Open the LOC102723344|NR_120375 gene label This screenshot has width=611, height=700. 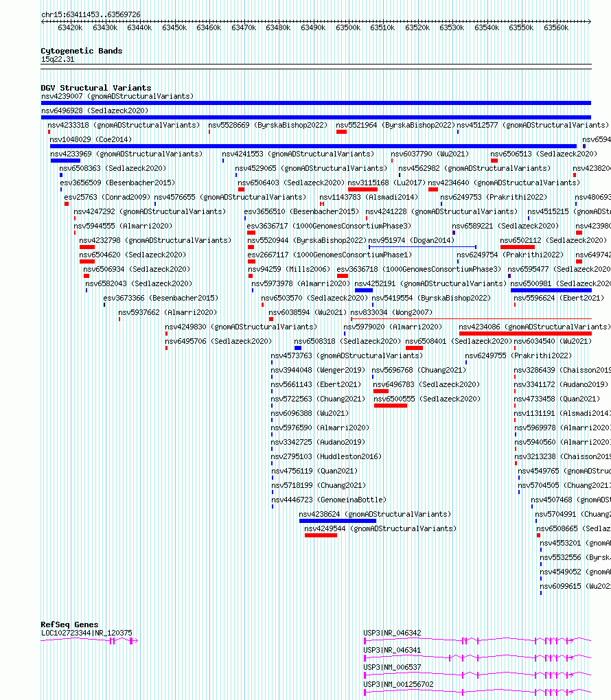87,633
